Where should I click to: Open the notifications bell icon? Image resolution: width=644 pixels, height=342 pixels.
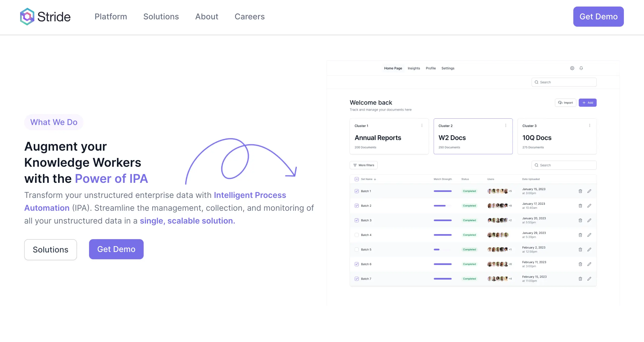click(581, 68)
